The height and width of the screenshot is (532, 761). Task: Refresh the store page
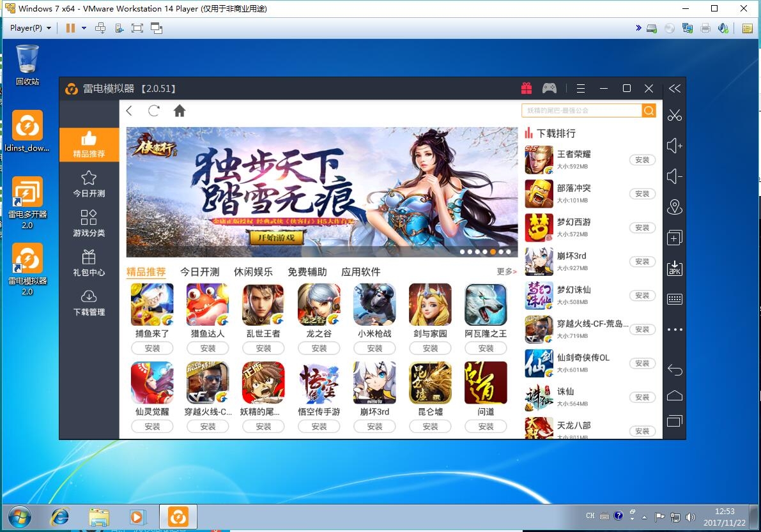coord(154,110)
